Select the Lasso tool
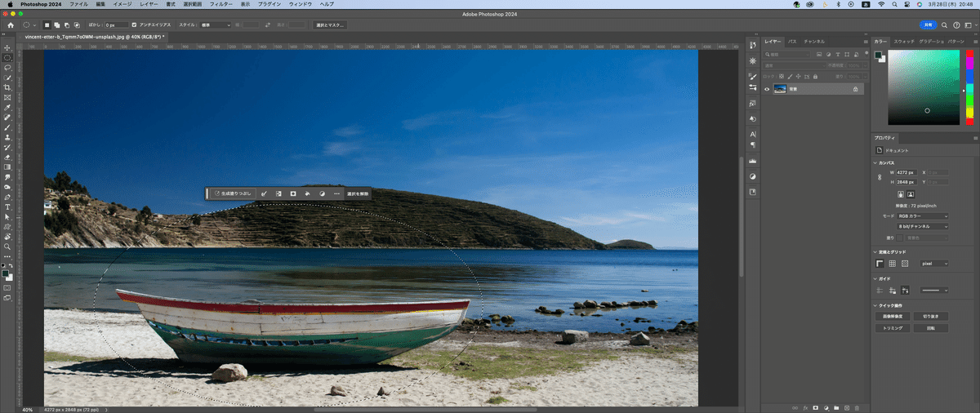The width and height of the screenshot is (980, 413). [7, 68]
